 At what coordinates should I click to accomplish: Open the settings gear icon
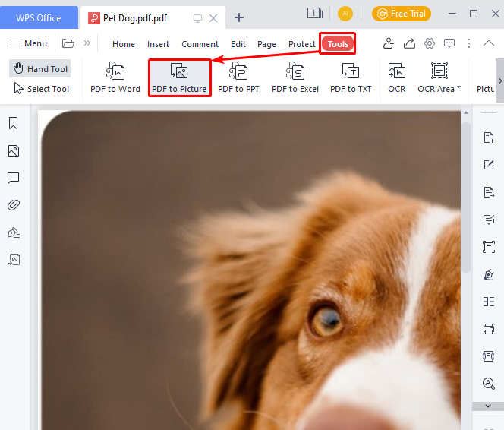tap(430, 43)
